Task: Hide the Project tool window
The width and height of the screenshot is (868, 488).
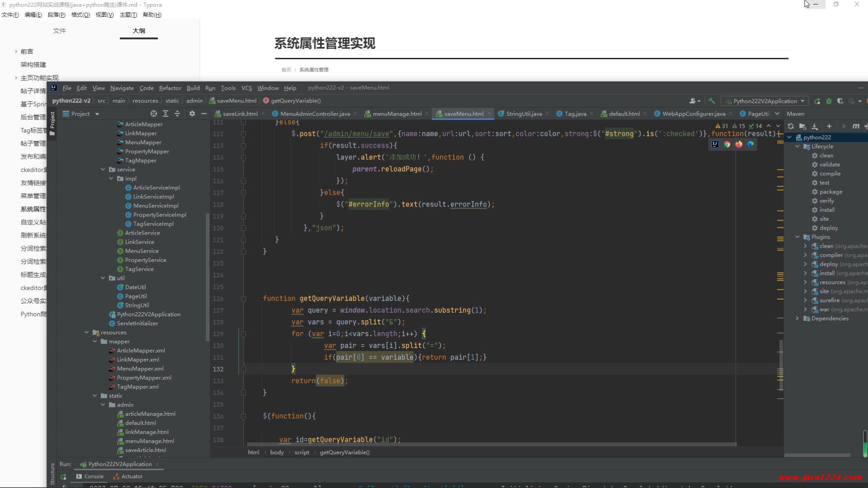Action: 204,114
